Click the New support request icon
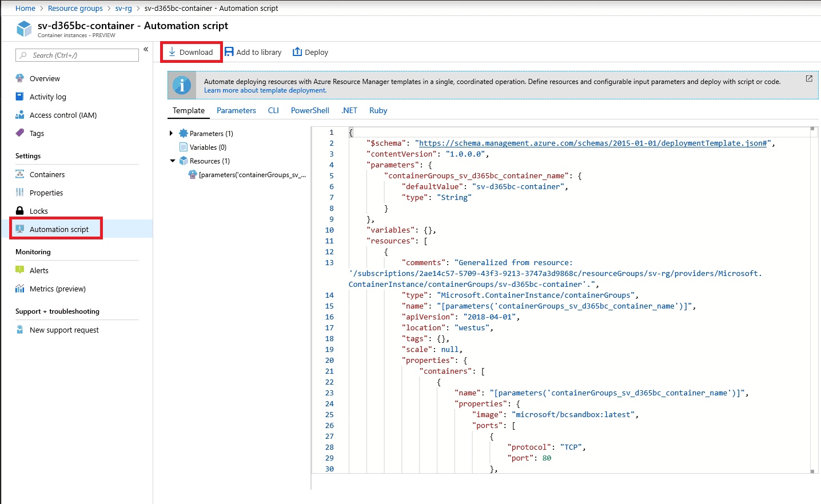821x504 pixels. tap(20, 330)
